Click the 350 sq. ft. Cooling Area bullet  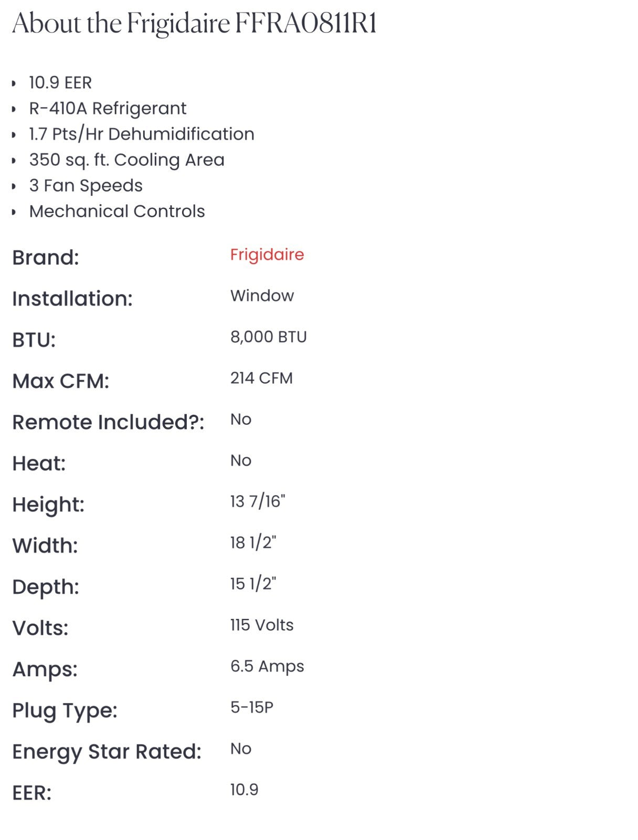click(127, 160)
